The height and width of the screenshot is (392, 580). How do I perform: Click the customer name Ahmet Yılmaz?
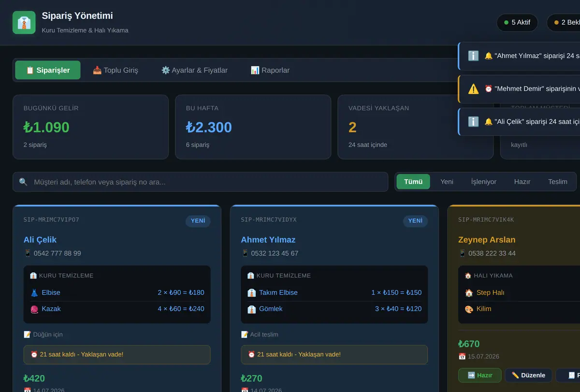268,240
